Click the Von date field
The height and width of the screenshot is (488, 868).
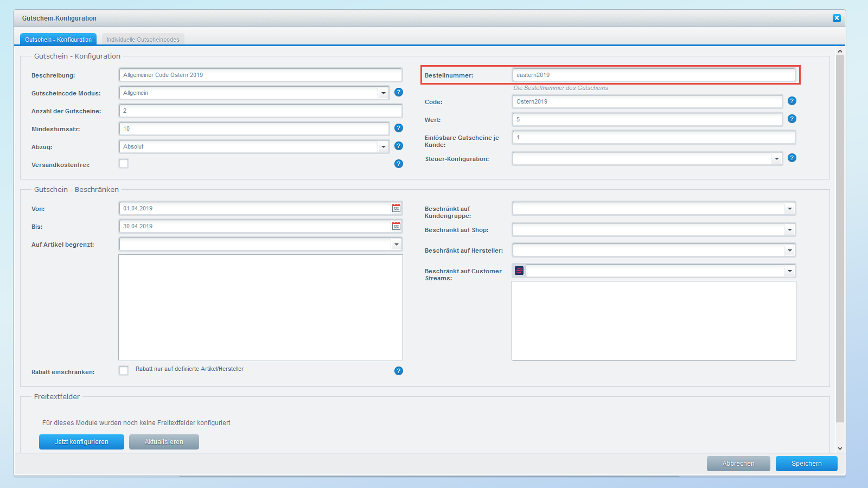tap(255, 208)
